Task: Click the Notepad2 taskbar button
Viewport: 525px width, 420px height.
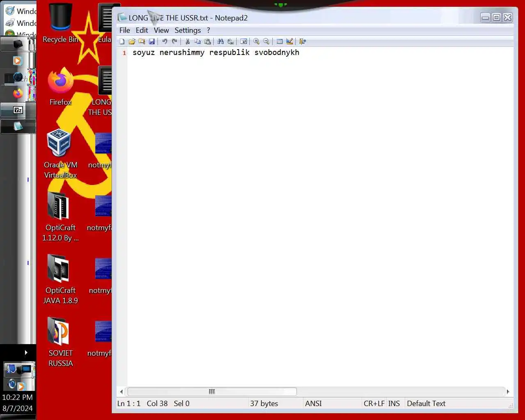Action: click(18, 126)
